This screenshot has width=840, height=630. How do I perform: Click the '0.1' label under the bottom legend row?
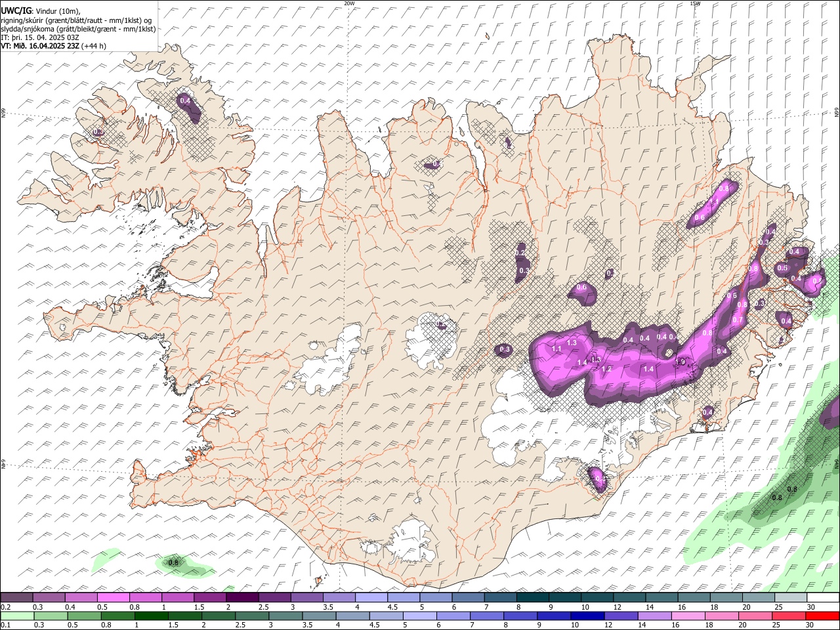tap(5, 625)
